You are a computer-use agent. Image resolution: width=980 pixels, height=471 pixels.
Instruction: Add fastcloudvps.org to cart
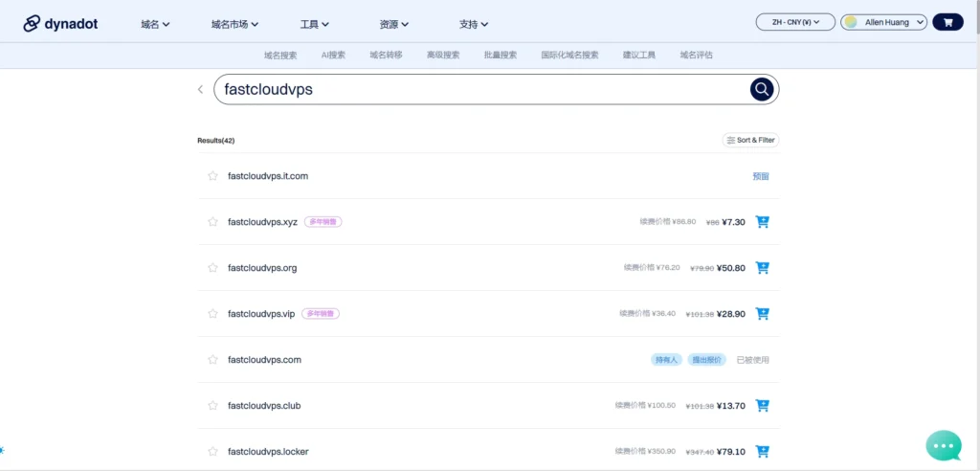tap(762, 268)
